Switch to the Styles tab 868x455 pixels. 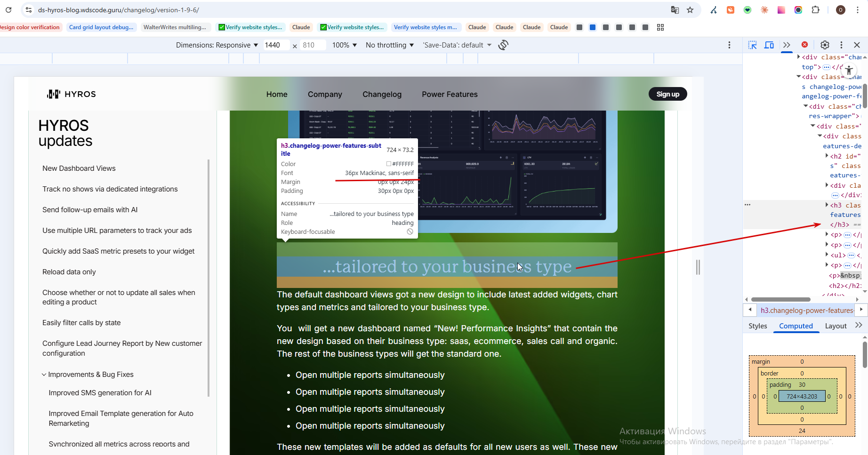coord(758,326)
